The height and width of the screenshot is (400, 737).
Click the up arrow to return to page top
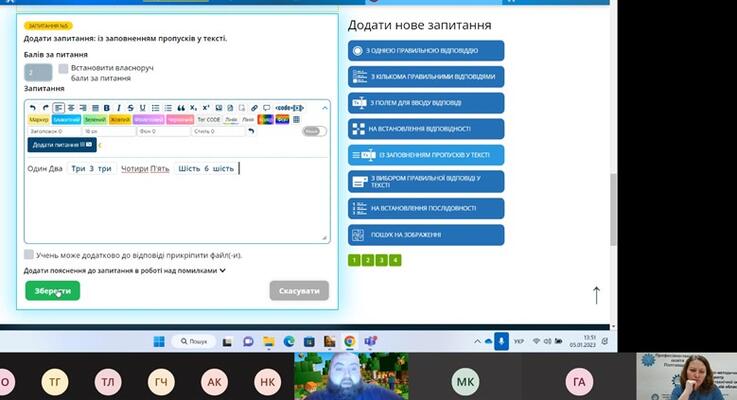click(x=596, y=295)
